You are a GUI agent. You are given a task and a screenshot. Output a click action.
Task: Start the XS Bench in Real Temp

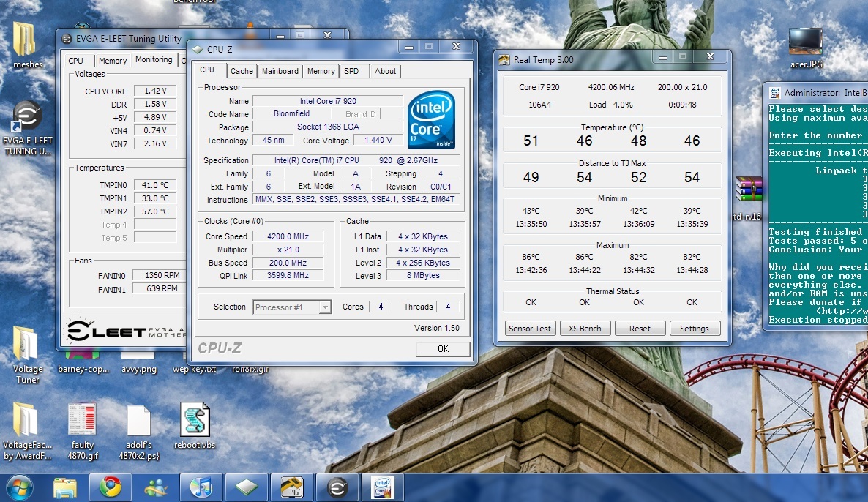click(585, 329)
